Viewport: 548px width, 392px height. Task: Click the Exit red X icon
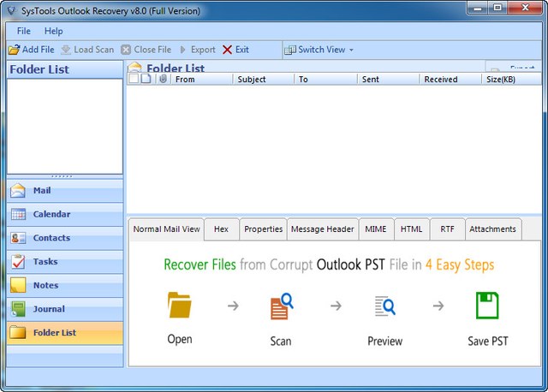point(227,50)
